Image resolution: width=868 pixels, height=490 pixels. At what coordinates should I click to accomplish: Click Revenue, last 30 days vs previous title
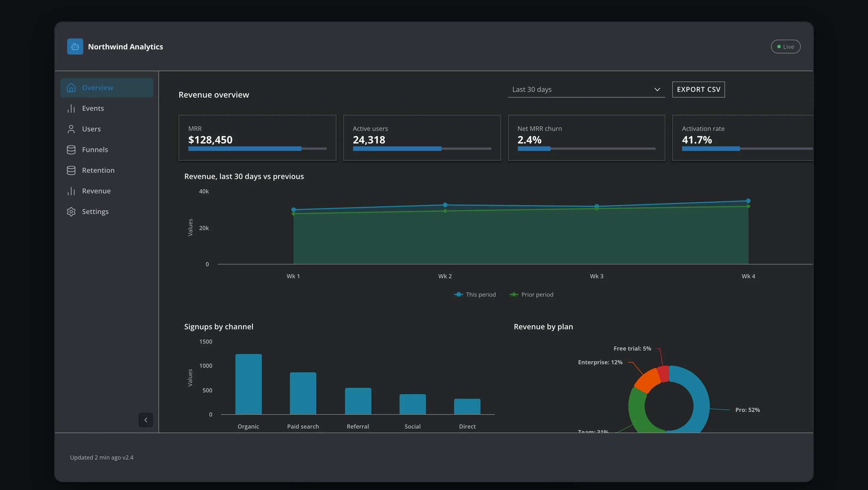pyautogui.click(x=244, y=176)
